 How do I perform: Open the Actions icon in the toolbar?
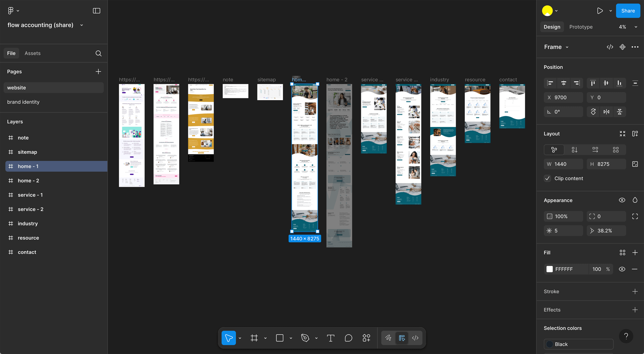(x=366, y=338)
